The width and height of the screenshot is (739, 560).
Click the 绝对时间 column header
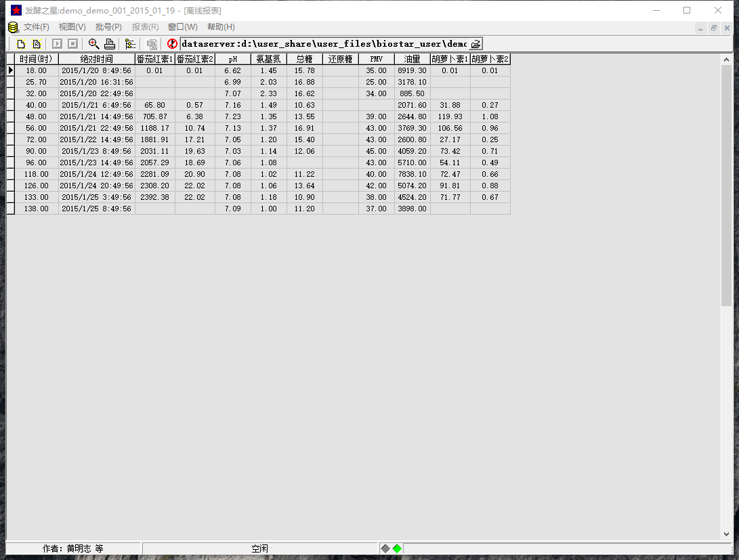(x=97, y=60)
